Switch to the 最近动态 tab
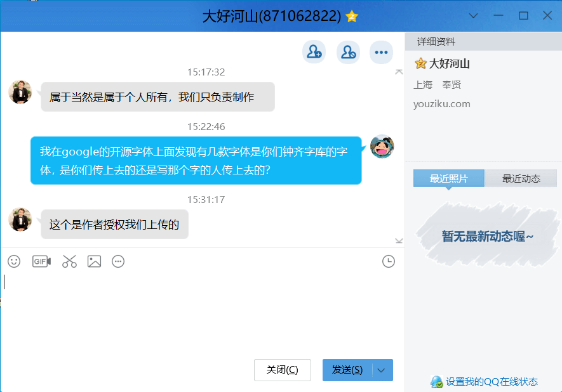 point(521,179)
